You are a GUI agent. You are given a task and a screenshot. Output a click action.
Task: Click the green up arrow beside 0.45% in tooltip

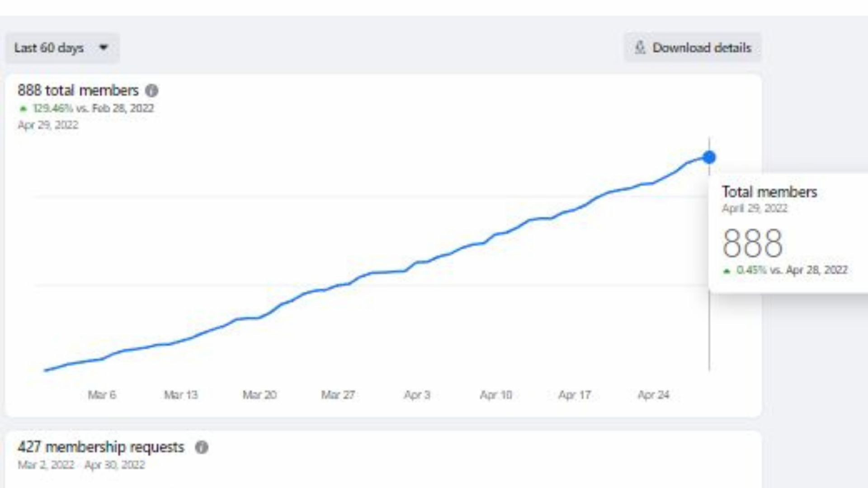tap(727, 271)
